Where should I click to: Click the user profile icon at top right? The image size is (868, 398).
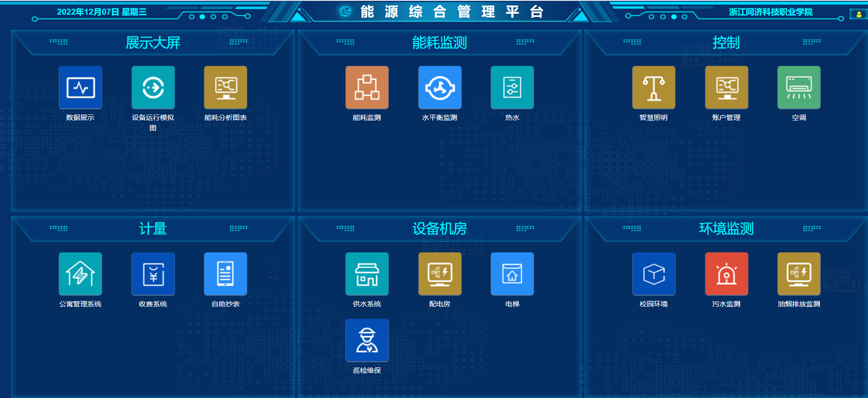coord(858,14)
